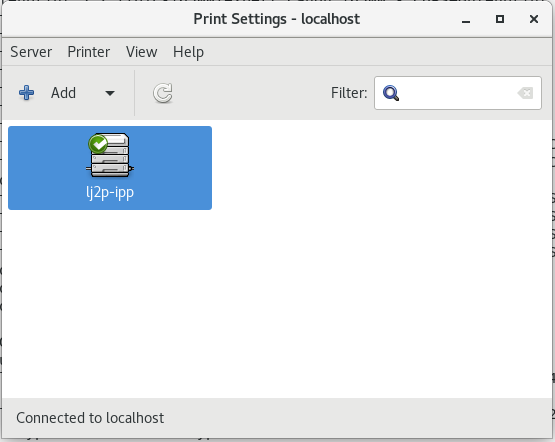The image size is (555, 442).
Task: Clear the filter using the backspace icon
Action: [525, 93]
